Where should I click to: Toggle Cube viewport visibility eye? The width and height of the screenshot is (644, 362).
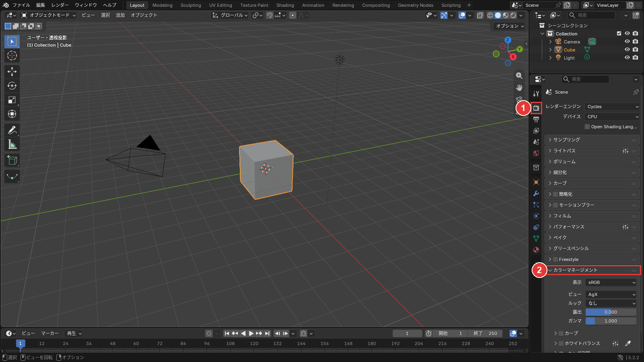click(627, 50)
